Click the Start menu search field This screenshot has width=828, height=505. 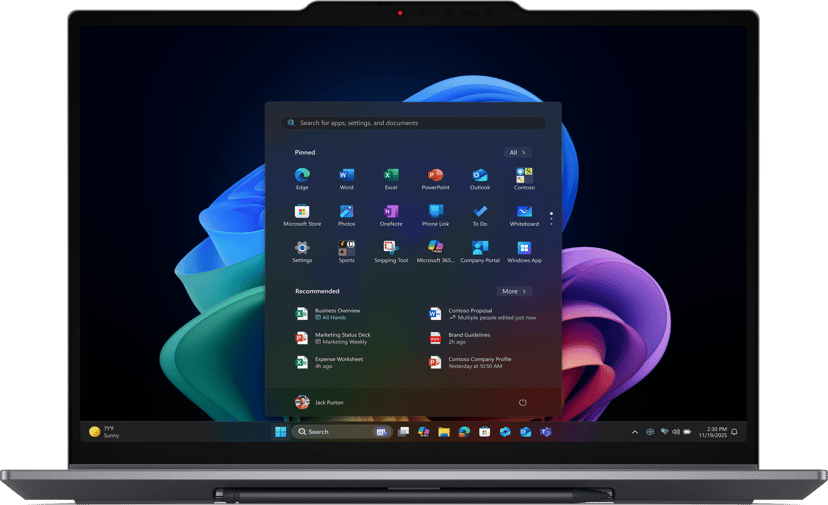click(413, 123)
